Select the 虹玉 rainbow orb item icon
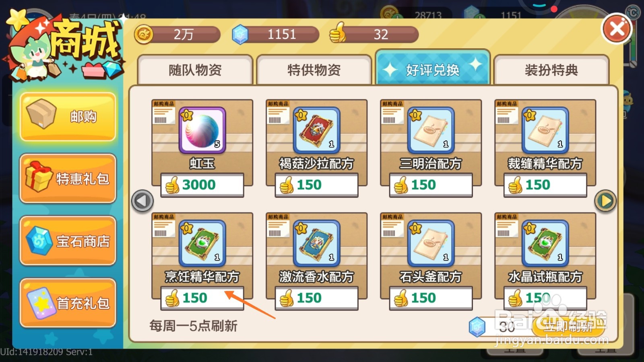 pos(202,130)
